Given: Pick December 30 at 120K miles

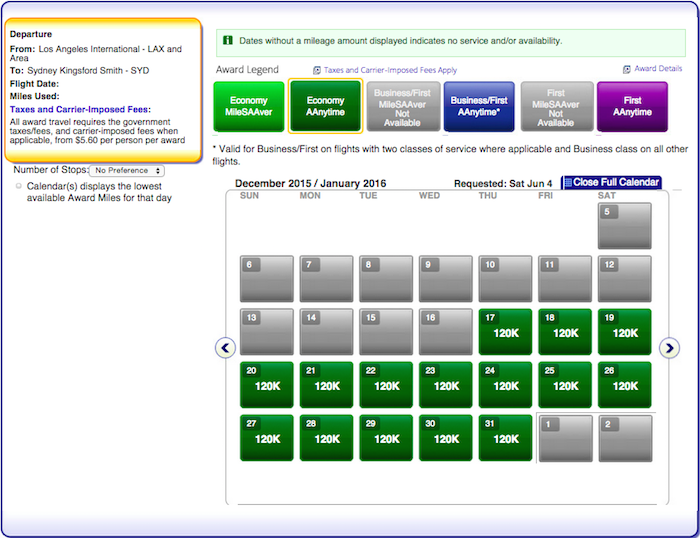Looking at the screenshot, I should pos(446,438).
